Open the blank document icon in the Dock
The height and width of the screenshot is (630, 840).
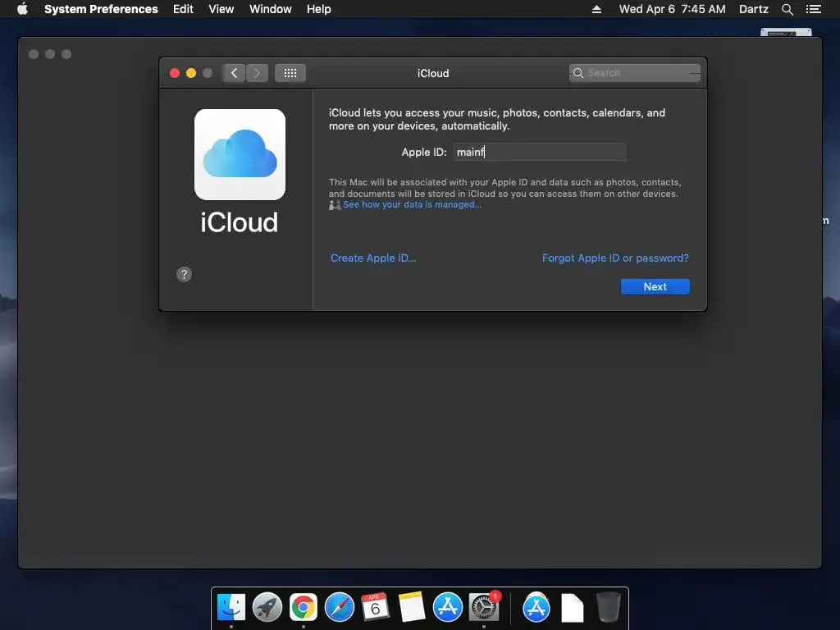pyautogui.click(x=572, y=608)
